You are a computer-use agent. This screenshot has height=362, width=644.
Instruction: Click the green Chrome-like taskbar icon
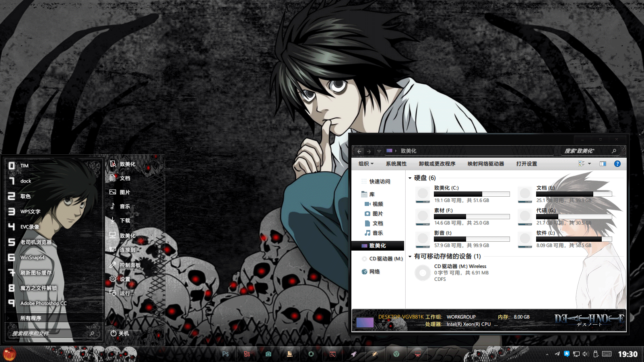[396, 354]
